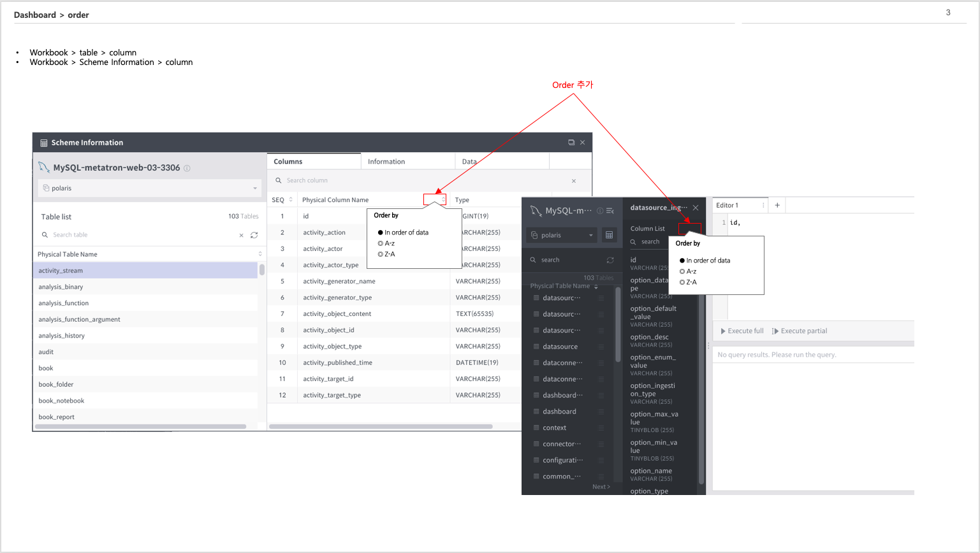Viewport: 980px width, 553px height.
Task: Run the query with Execute full
Action: click(x=742, y=331)
